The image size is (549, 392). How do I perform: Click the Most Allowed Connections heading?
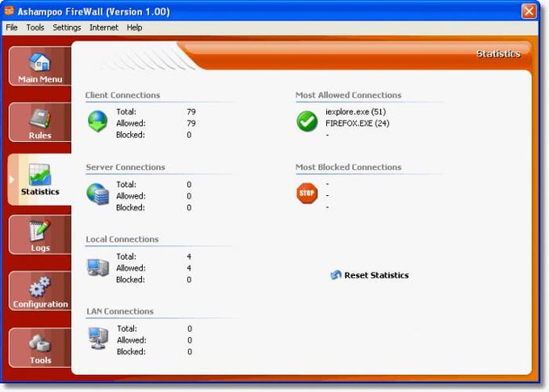tap(349, 94)
